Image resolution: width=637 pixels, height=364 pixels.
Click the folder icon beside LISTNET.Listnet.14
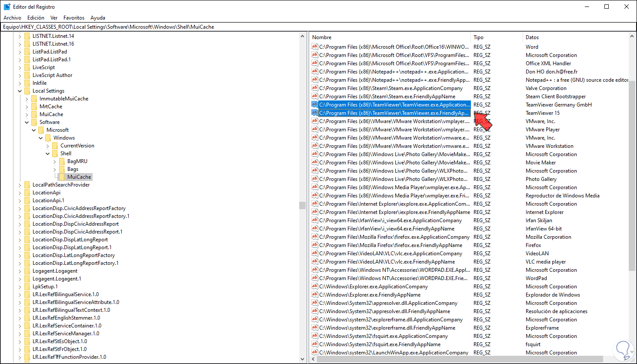27,36
